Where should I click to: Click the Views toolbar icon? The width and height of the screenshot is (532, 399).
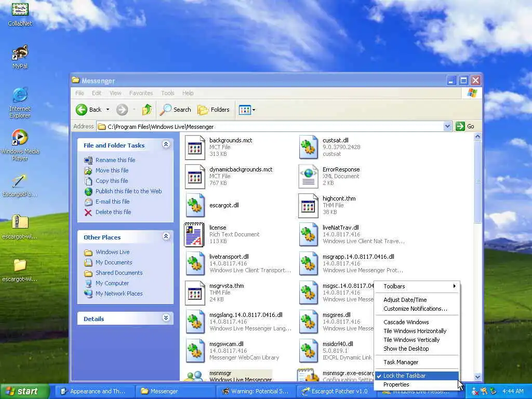[245, 110]
